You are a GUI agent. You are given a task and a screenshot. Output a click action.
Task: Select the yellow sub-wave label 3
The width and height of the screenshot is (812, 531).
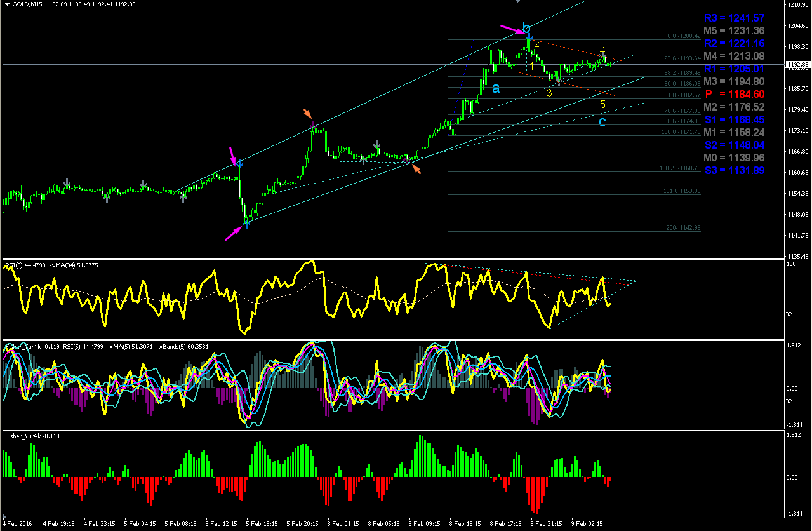[550, 93]
